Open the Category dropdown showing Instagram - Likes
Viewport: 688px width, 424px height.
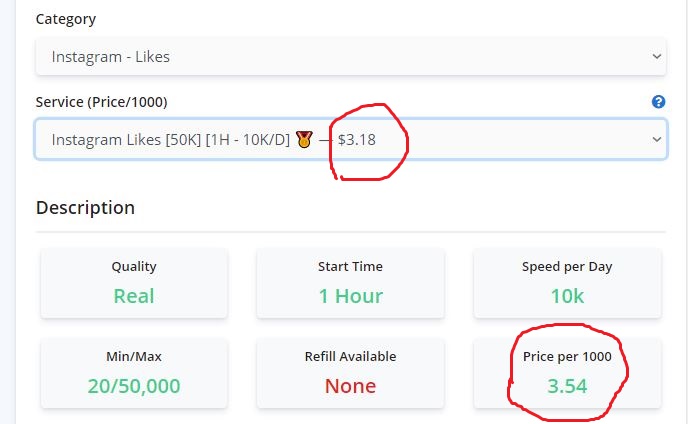coord(351,57)
